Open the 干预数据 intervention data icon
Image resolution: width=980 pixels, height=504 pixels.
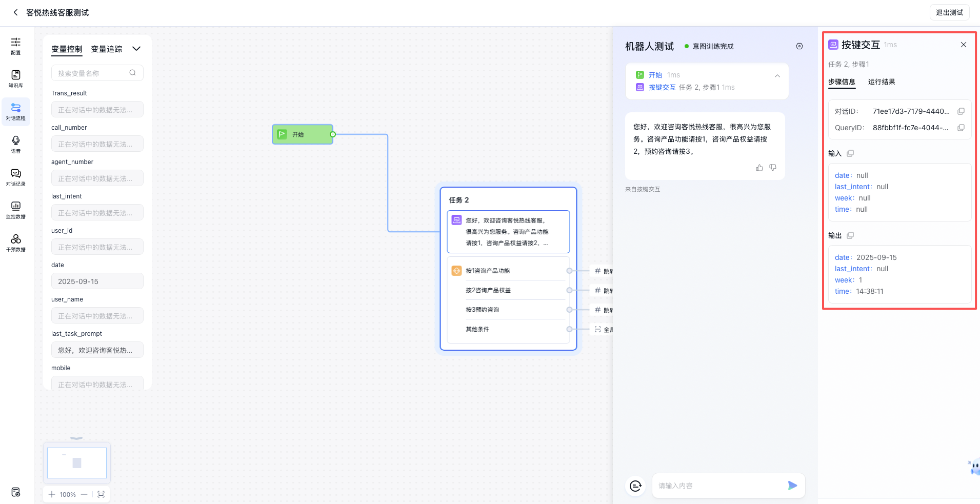[x=16, y=243]
